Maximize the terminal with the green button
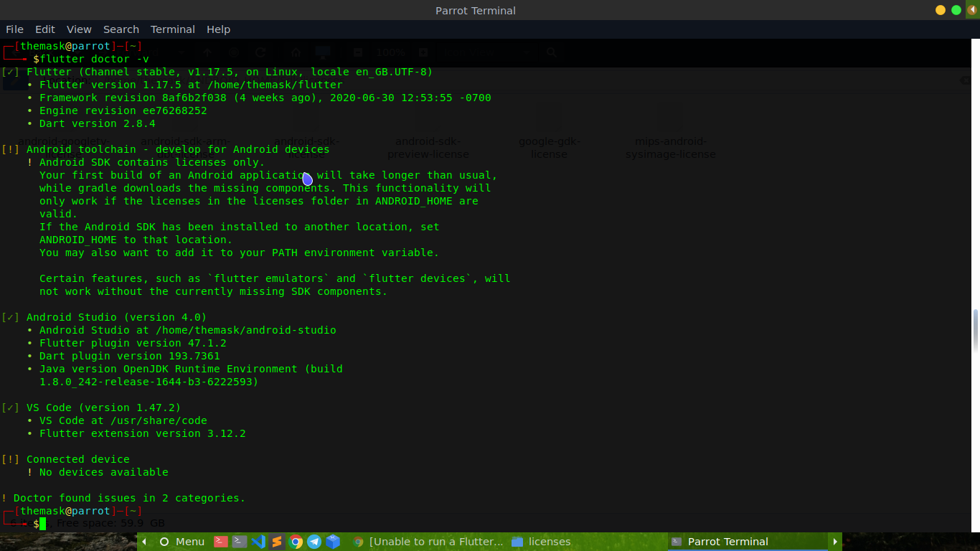Viewport: 980px width, 551px height. [956, 10]
